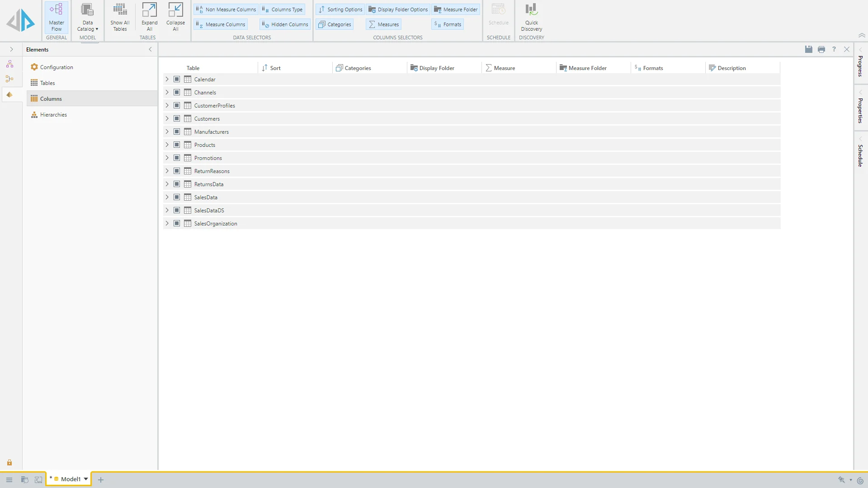Toggle the Hidden Columns selector
Viewport: 868px width, 488px height.
[x=285, y=24]
